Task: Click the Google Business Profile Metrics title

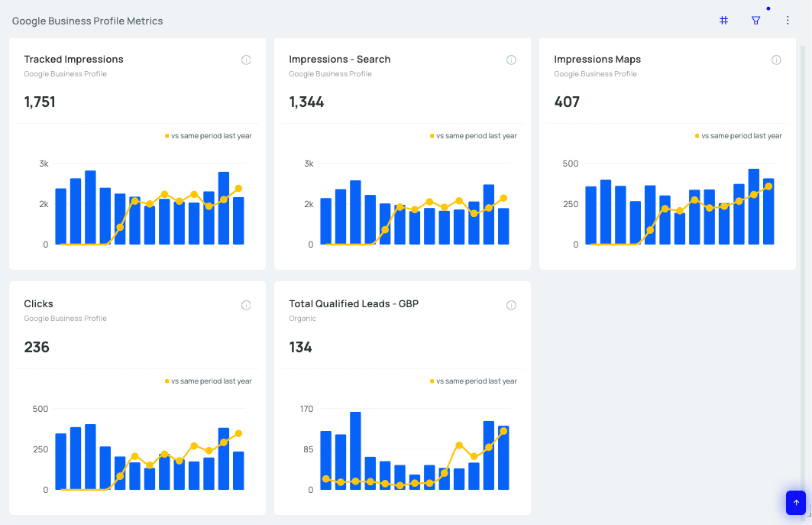Action: (88, 21)
